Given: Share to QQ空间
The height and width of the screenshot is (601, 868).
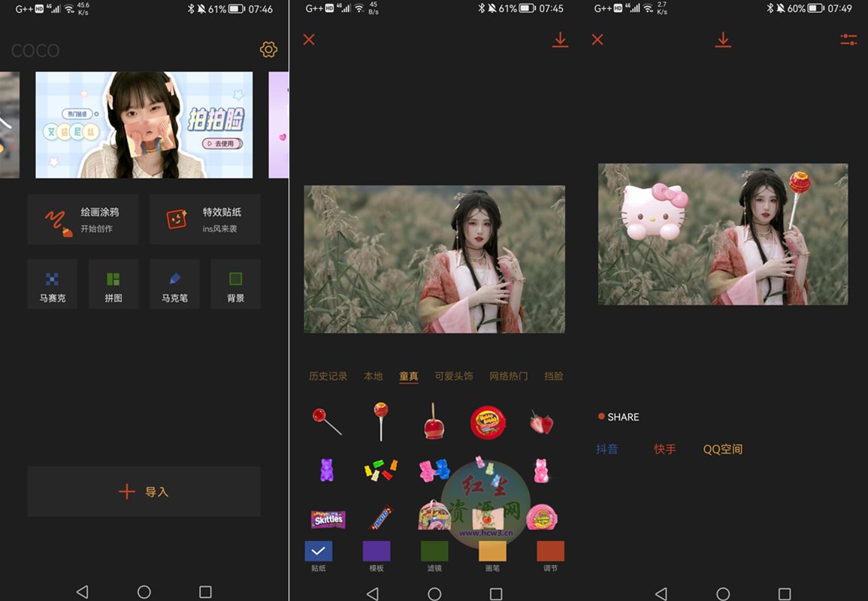Looking at the screenshot, I should pos(723,448).
